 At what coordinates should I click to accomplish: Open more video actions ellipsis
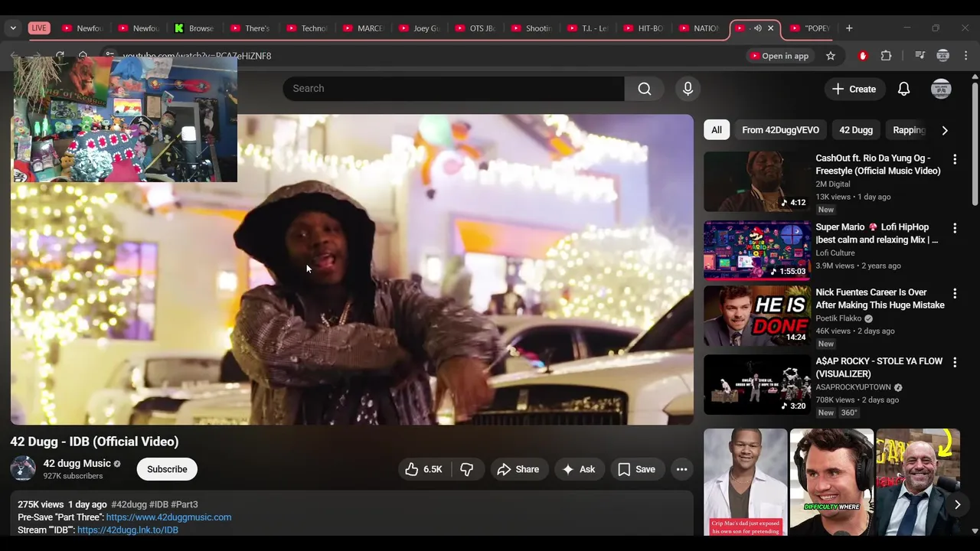click(x=681, y=469)
